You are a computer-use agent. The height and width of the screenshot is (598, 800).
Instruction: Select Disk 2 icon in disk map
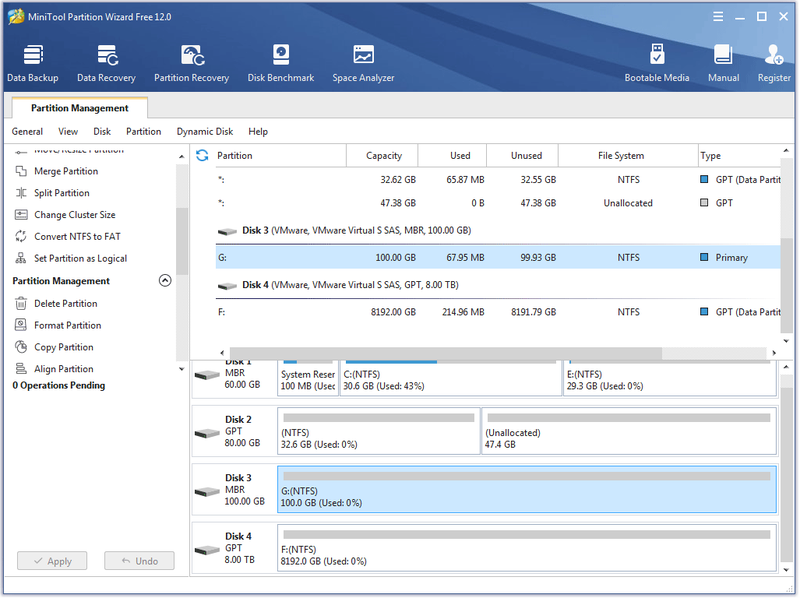pyautogui.click(x=207, y=434)
